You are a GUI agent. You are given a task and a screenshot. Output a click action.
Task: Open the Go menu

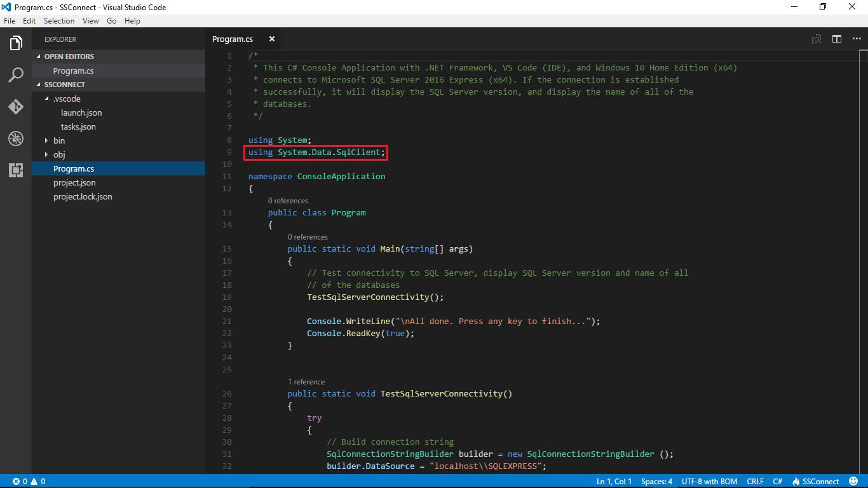(112, 21)
